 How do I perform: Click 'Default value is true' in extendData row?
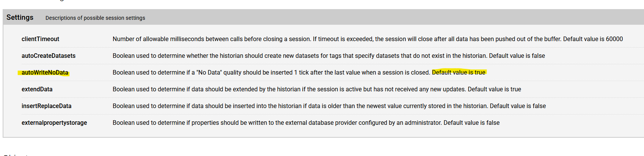(494, 89)
